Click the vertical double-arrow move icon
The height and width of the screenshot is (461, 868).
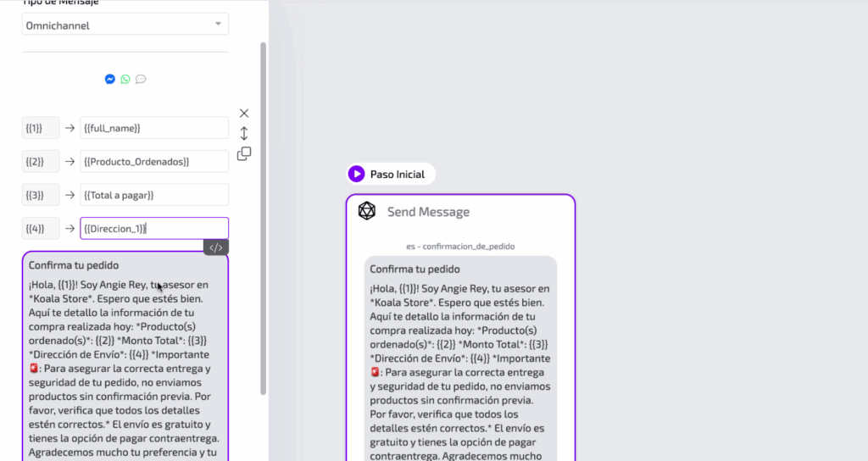point(244,133)
